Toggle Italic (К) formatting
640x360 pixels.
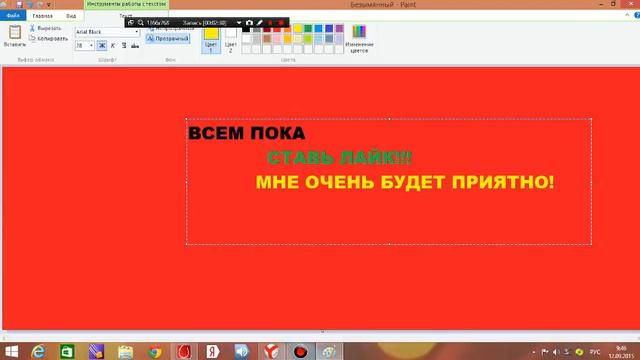(113, 45)
